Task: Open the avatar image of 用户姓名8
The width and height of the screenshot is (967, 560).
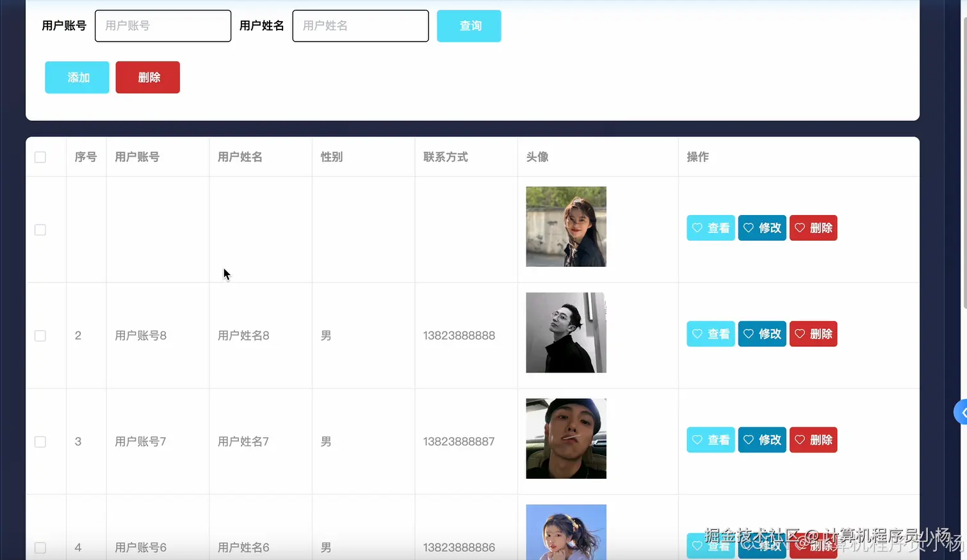Action: coord(566,333)
